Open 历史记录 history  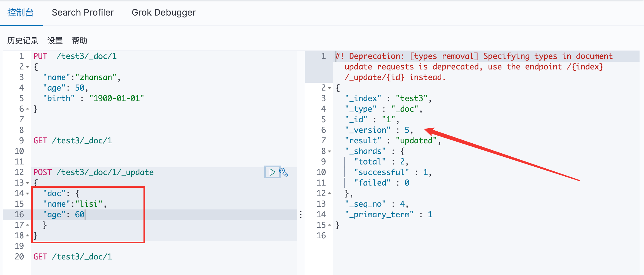pyautogui.click(x=23, y=41)
